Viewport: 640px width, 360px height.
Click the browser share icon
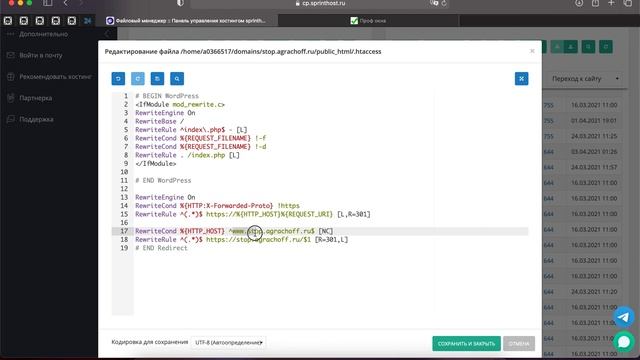pyautogui.click(x=596, y=3)
